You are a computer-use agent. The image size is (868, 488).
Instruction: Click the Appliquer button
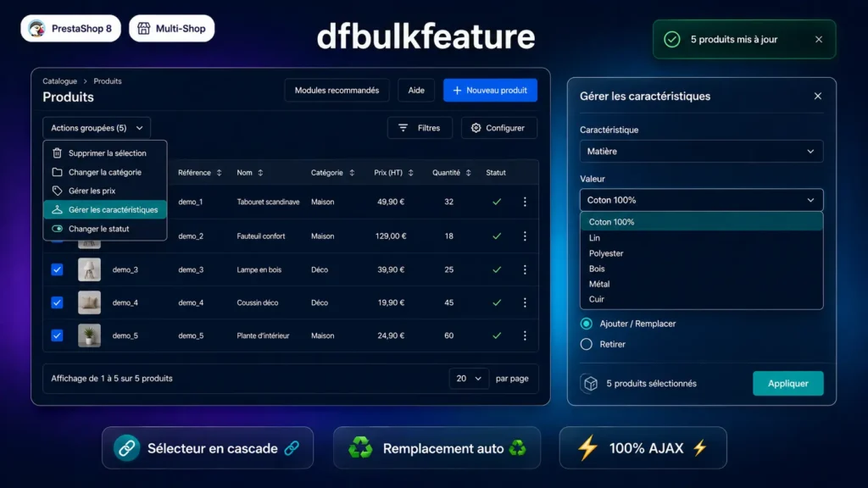787,384
